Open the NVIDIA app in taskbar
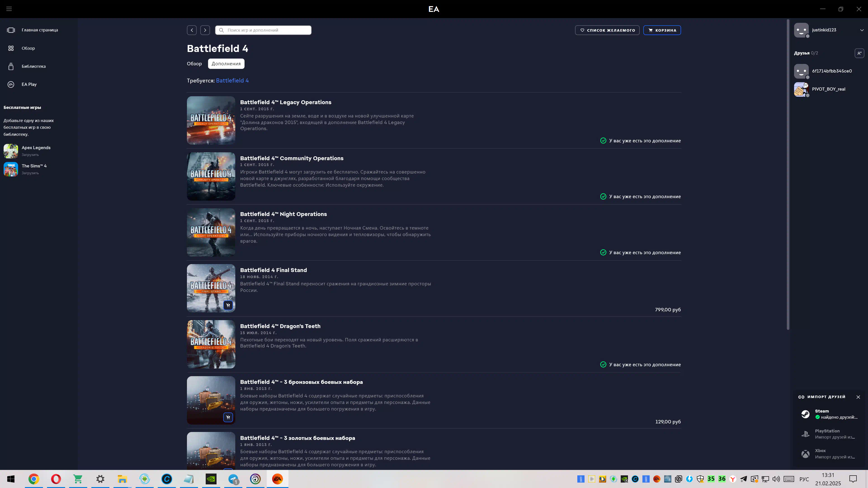This screenshot has width=868, height=488. [211, 479]
